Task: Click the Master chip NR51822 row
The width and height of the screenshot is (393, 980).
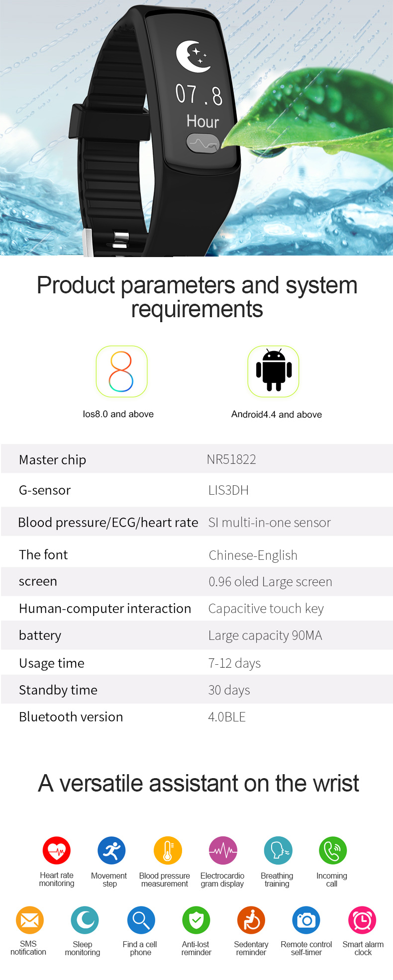Action: [197, 459]
